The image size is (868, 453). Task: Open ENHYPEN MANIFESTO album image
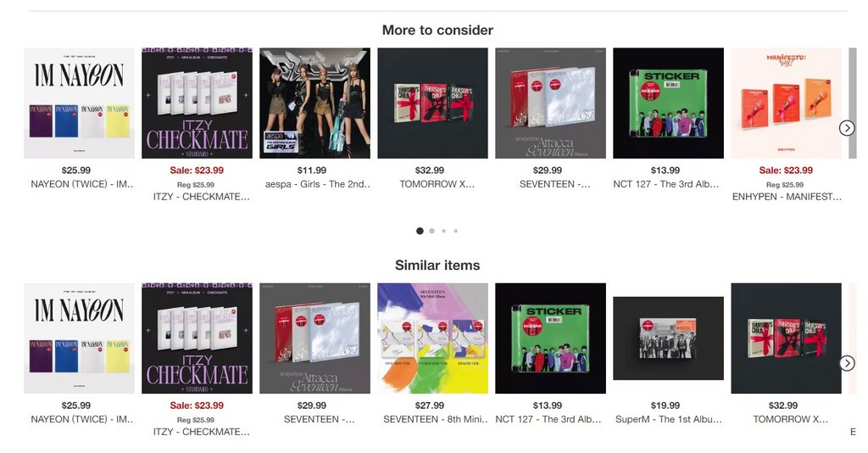tap(786, 103)
